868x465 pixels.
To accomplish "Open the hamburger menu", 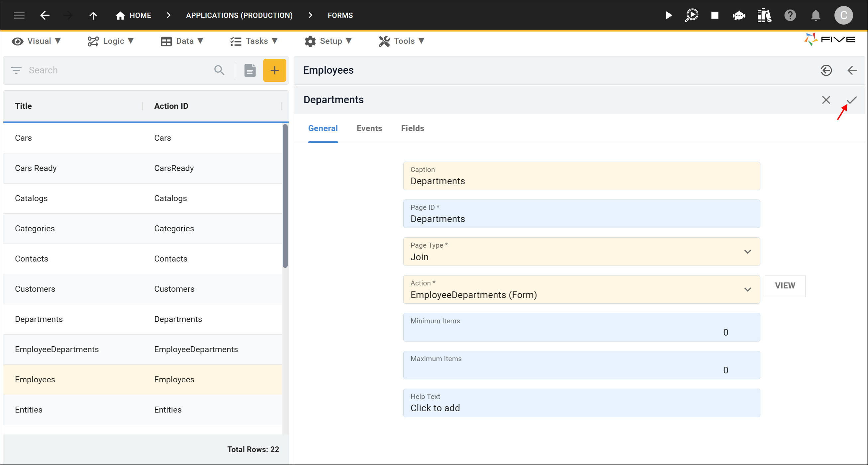I will [19, 15].
